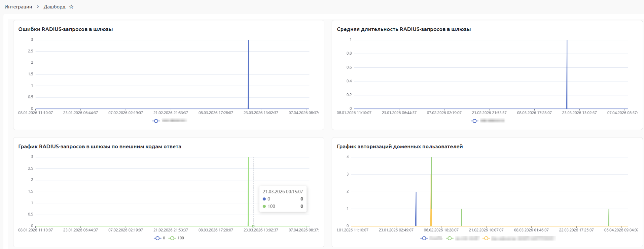Toggle the '100' series legend in response codes chart
This screenshot has width=644, height=249.
tap(173, 238)
